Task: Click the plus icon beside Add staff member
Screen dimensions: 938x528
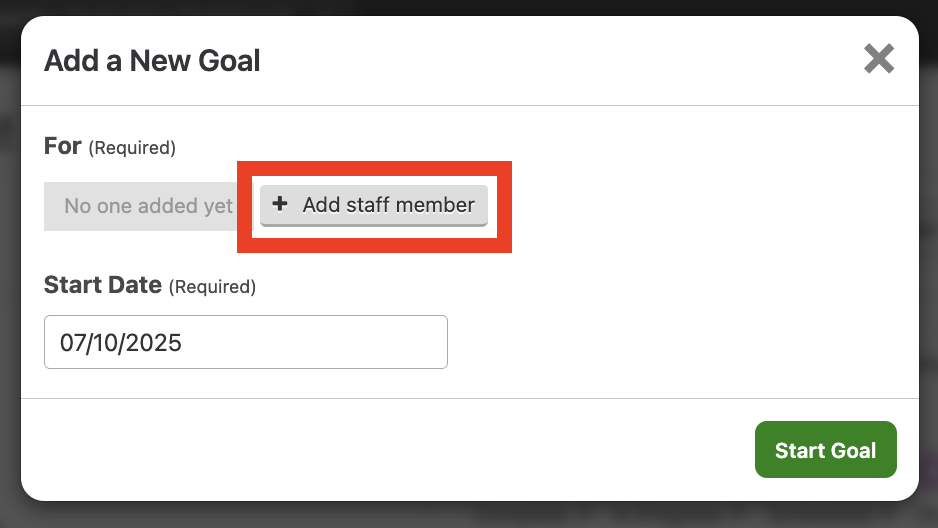Action: click(279, 204)
